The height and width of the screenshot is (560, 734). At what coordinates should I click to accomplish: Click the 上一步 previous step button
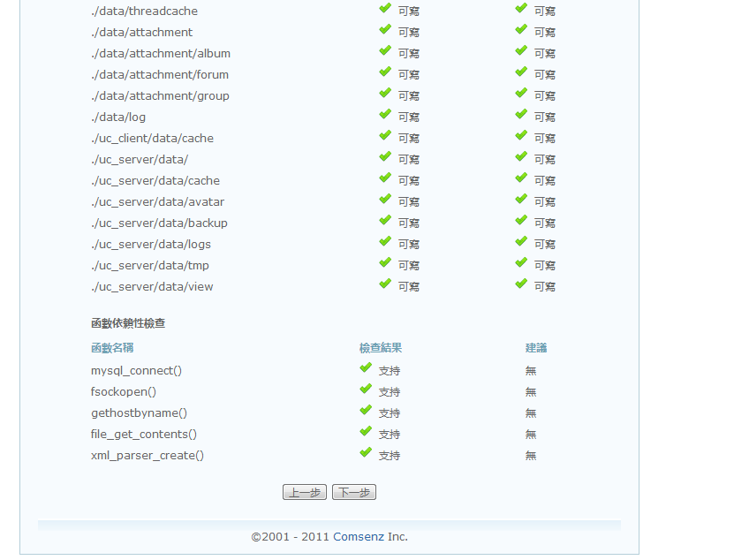tap(304, 492)
